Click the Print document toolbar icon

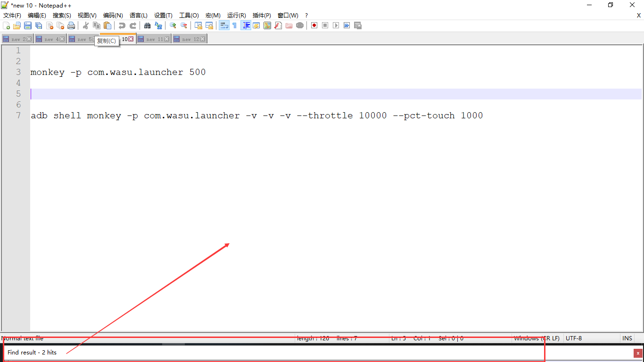[x=71, y=25]
